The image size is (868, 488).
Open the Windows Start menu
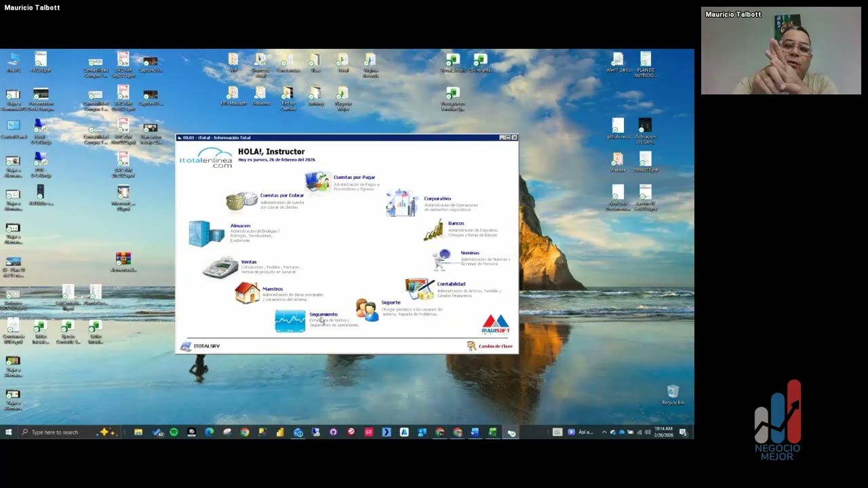click(x=9, y=432)
